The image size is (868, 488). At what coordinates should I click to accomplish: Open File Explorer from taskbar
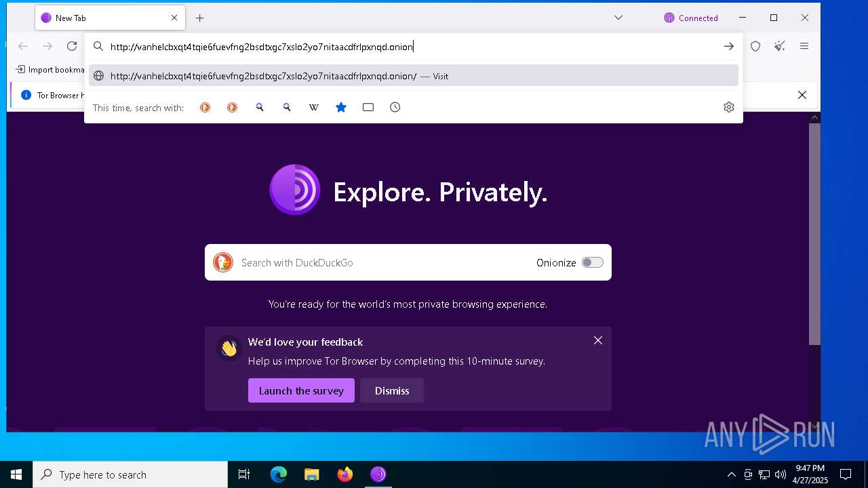pyautogui.click(x=312, y=474)
